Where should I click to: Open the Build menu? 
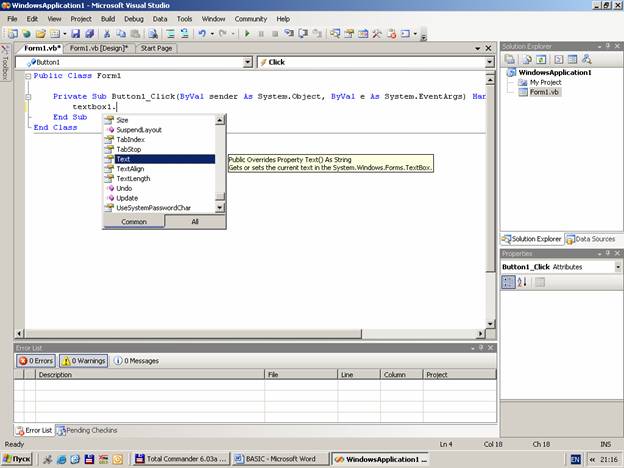tap(108, 19)
